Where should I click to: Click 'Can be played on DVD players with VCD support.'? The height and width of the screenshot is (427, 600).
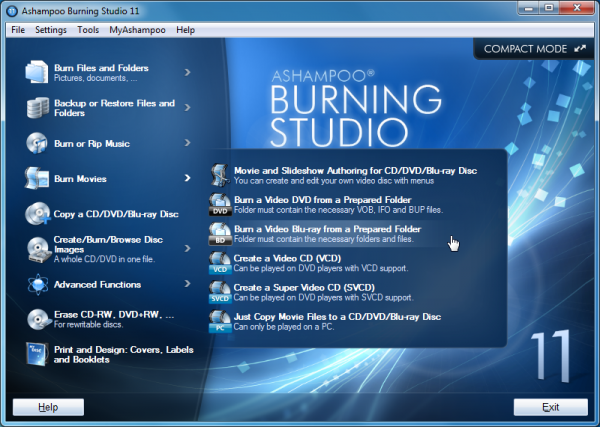(x=321, y=269)
